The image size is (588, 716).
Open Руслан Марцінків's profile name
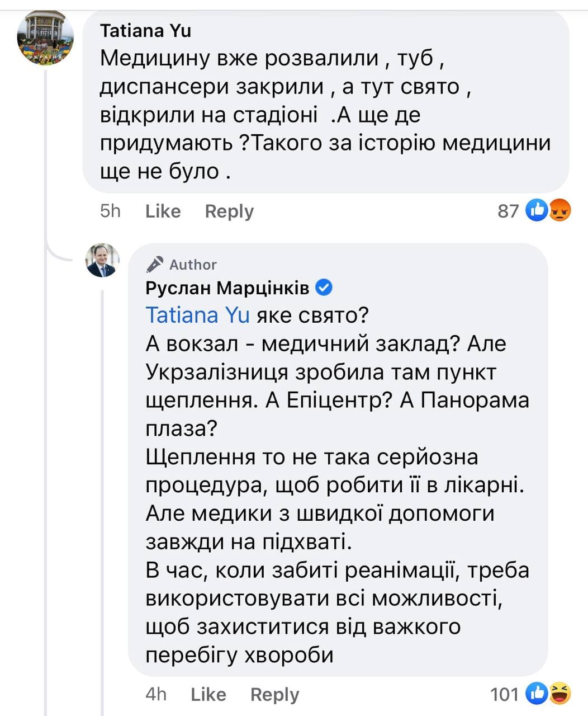click(227, 288)
